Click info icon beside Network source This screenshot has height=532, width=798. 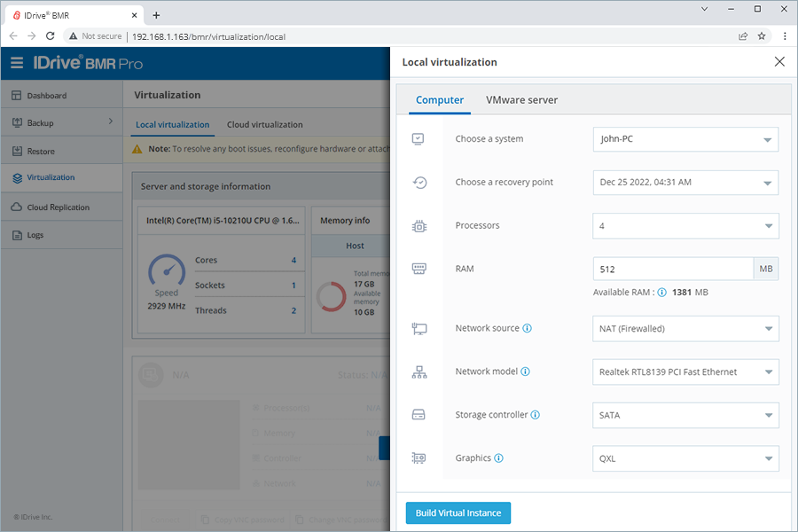[528, 328]
